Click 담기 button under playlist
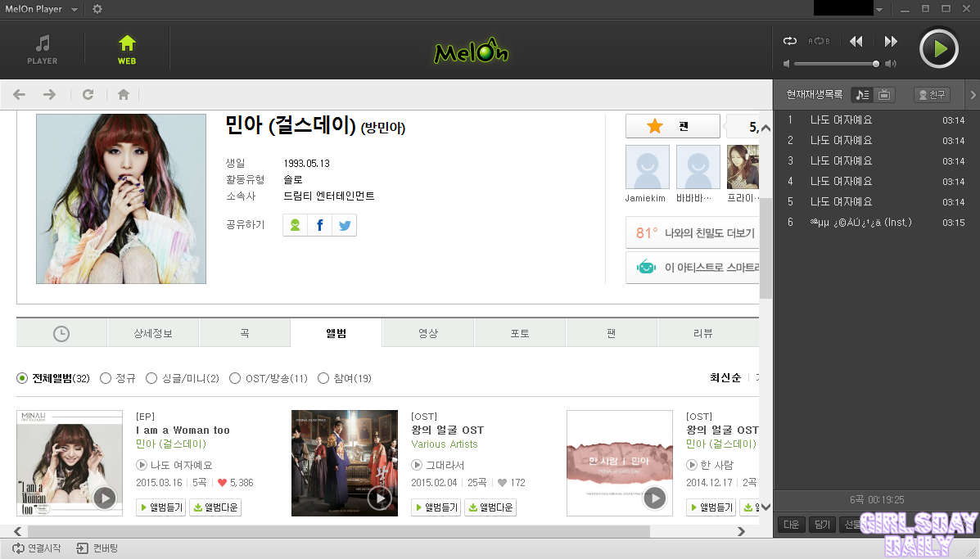 [x=822, y=525]
